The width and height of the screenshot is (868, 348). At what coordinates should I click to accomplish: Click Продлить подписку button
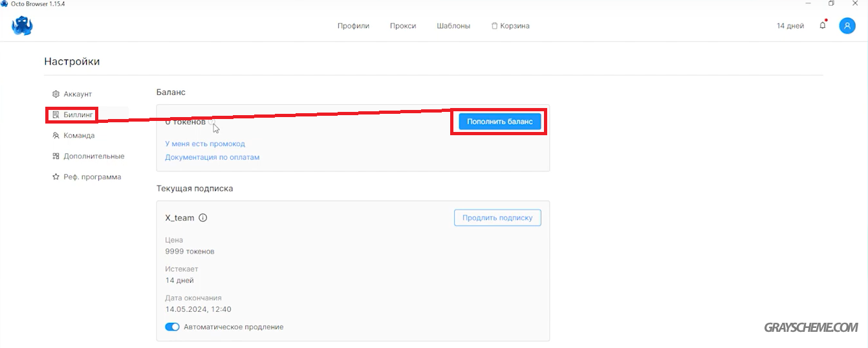497,218
